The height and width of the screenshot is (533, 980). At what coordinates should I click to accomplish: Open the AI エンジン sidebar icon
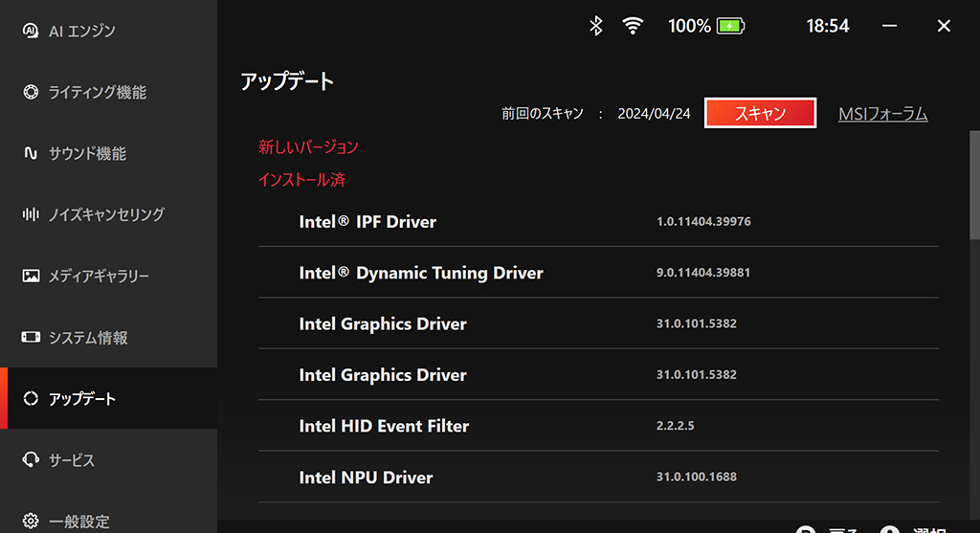30,31
